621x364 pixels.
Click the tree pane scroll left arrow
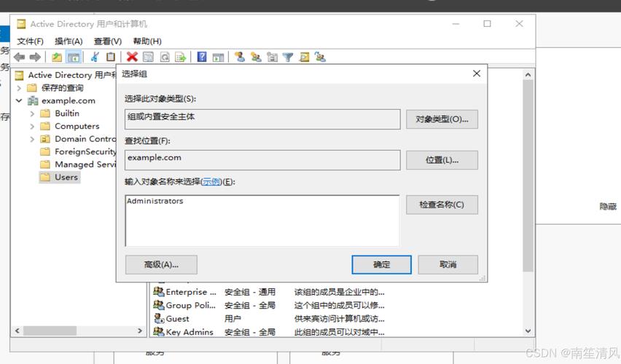click(17, 331)
